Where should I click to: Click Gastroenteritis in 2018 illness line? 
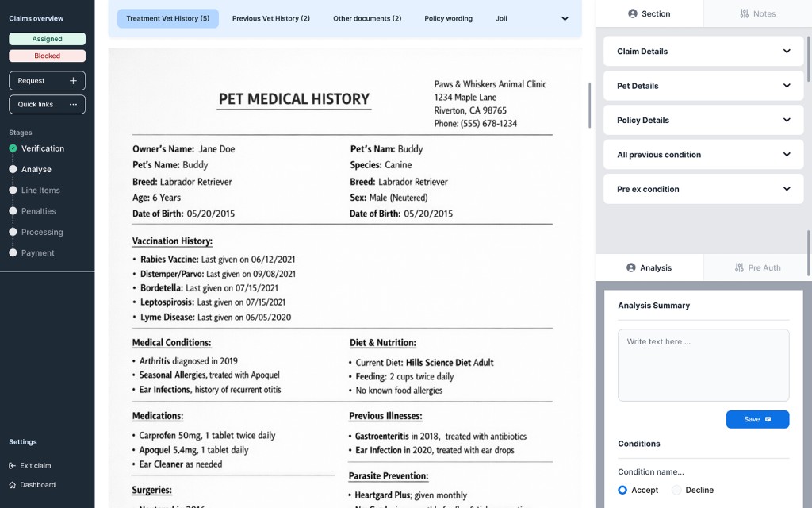click(x=441, y=437)
